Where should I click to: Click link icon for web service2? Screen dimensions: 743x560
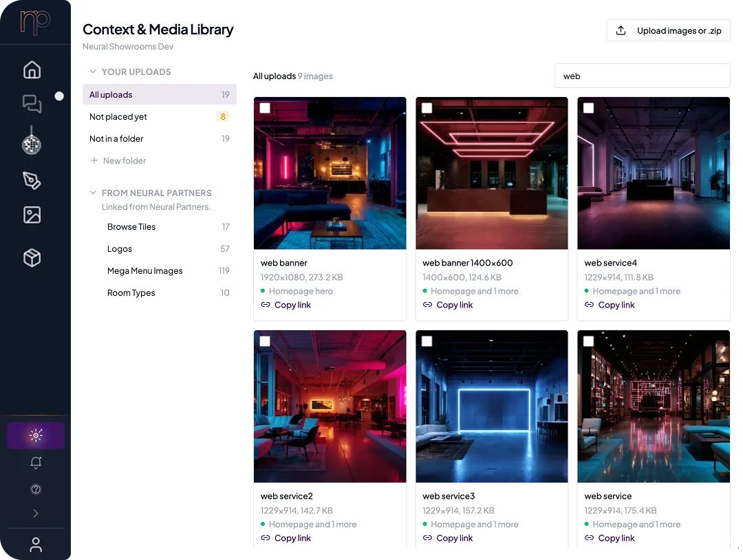266,538
